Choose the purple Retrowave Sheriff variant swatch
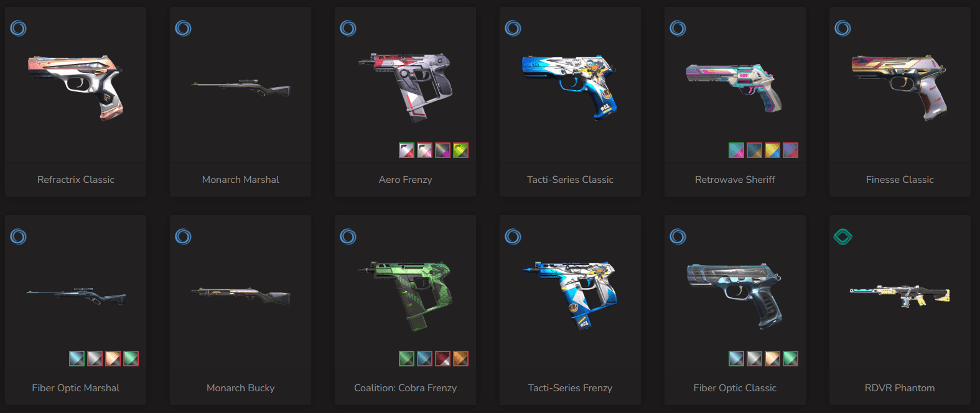 (x=790, y=150)
